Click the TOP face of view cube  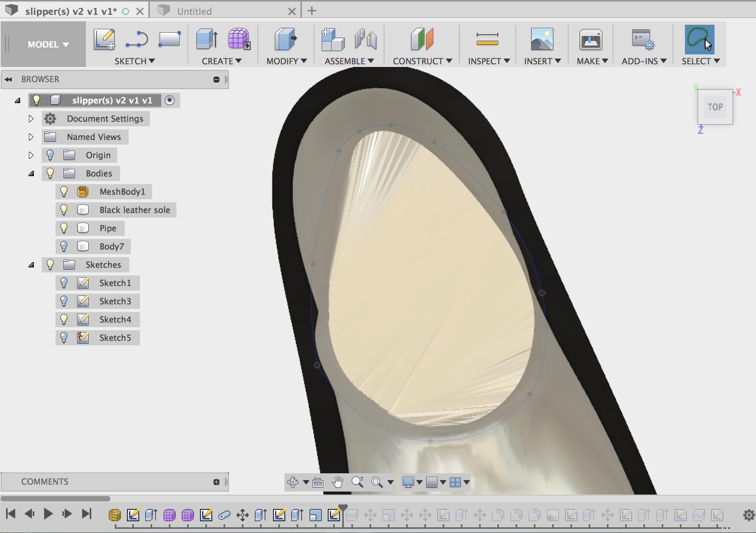click(715, 107)
